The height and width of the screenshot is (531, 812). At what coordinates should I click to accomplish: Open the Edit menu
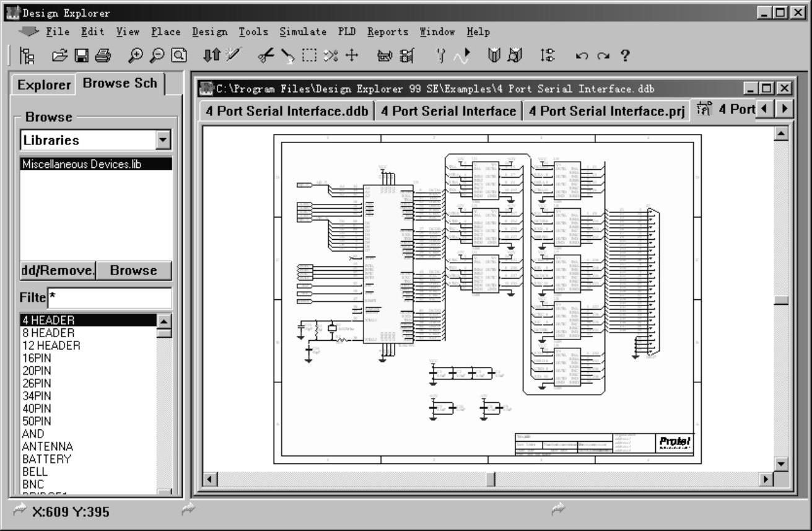(93, 32)
